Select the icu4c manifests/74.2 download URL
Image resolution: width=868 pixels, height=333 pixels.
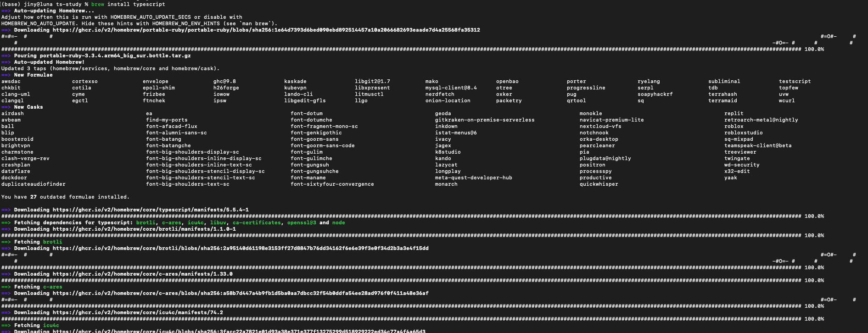coord(138,312)
